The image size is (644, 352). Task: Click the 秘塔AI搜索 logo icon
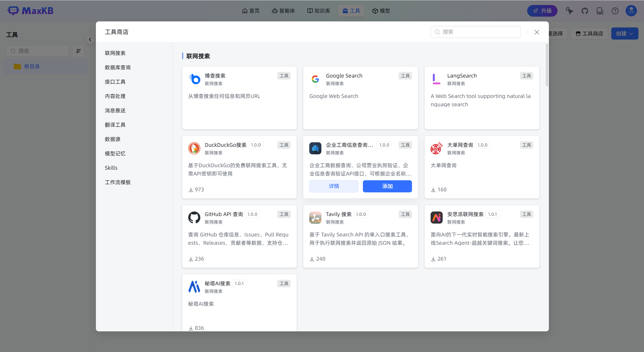(x=194, y=287)
